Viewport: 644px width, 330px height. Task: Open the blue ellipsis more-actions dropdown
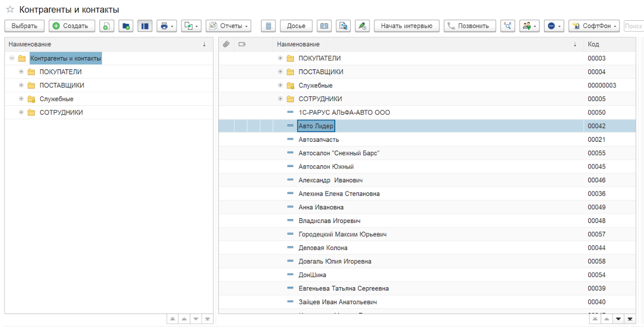tap(554, 26)
